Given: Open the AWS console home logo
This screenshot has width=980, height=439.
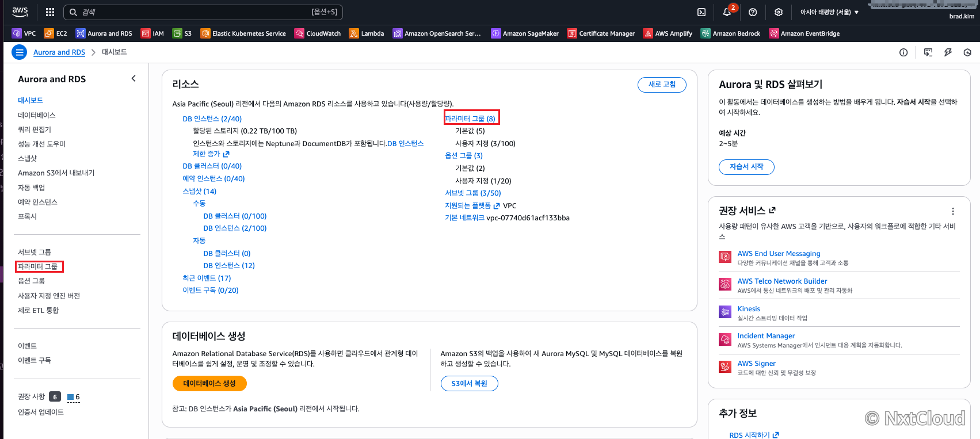Looking at the screenshot, I should pos(20,12).
